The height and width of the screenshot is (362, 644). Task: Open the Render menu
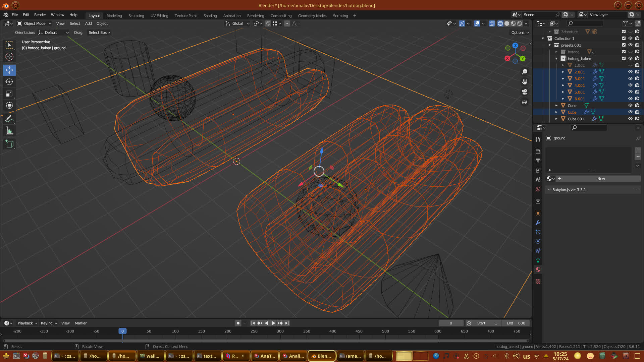coord(40,15)
